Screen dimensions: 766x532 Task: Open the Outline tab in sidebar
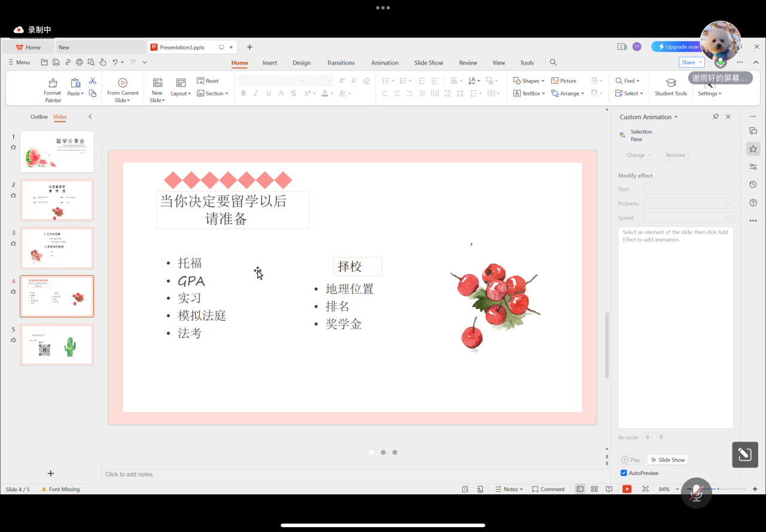[39, 117]
